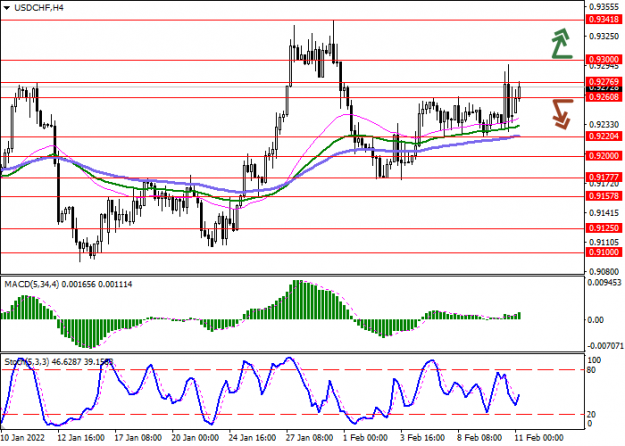Select the 0.93418 price level label
625x446 pixels.
(604, 19)
